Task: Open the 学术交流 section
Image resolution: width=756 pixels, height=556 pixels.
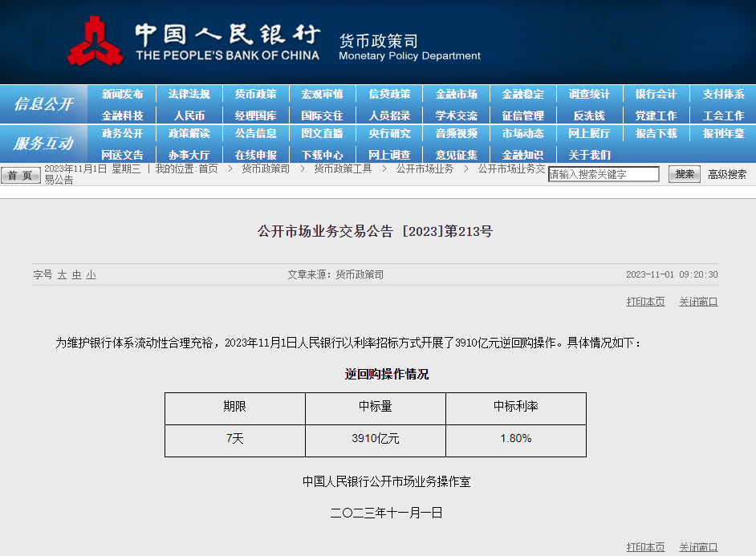Action: (456, 116)
